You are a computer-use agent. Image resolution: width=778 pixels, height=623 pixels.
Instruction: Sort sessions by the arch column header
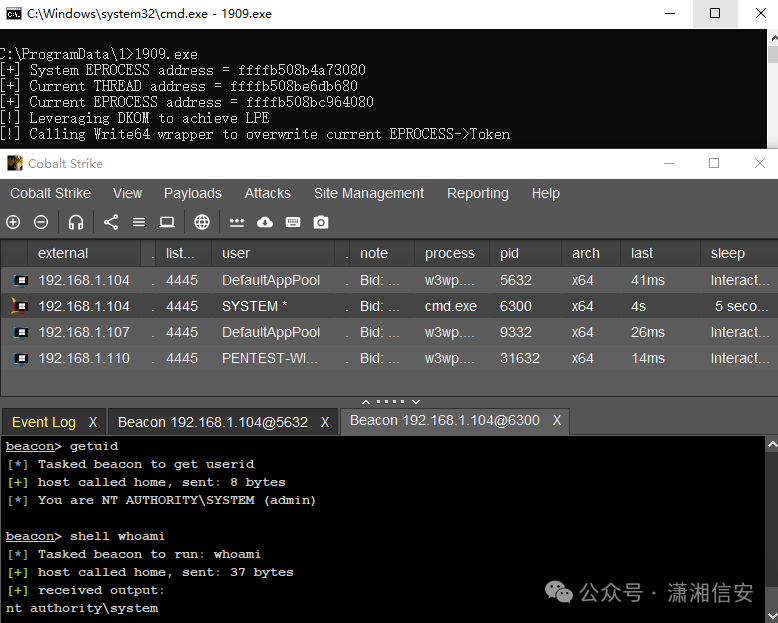point(591,253)
